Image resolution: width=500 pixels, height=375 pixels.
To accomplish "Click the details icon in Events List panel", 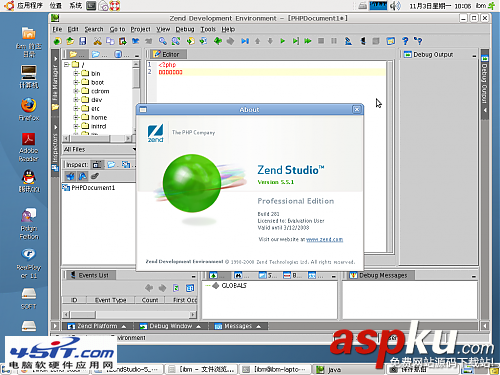I will pyautogui.click(x=190, y=288).
